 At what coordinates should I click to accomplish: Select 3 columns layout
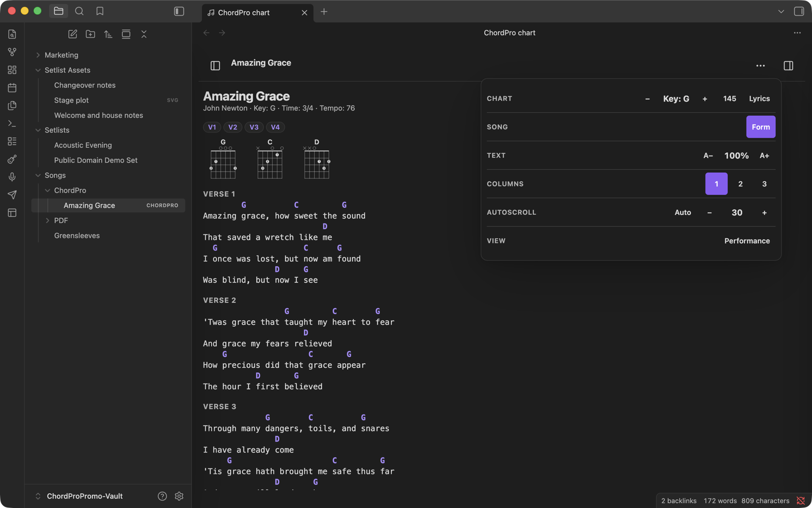pos(764,184)
